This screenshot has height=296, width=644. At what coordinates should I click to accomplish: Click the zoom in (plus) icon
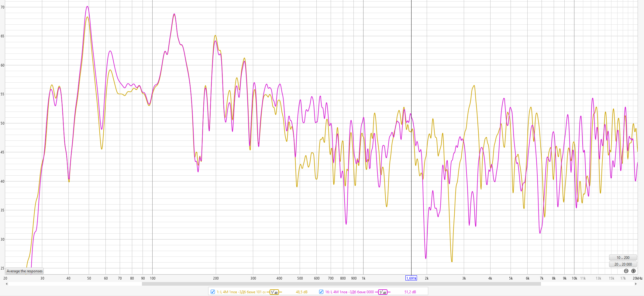point(633,271)
